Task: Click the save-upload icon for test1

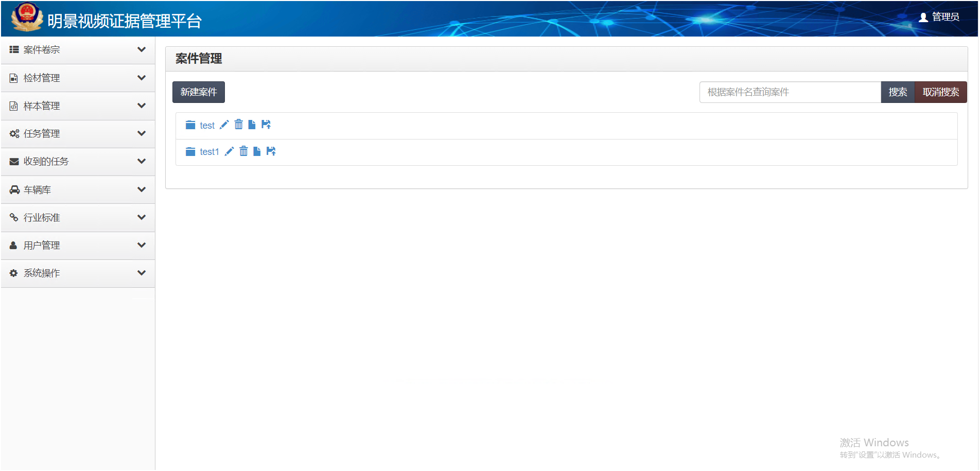Action: pos(271,151)
